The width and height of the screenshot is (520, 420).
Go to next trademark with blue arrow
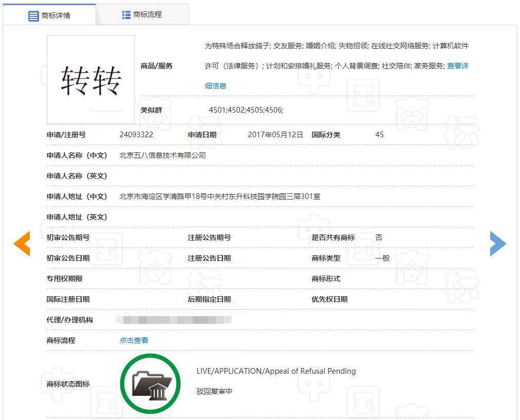tap(498, 244)
